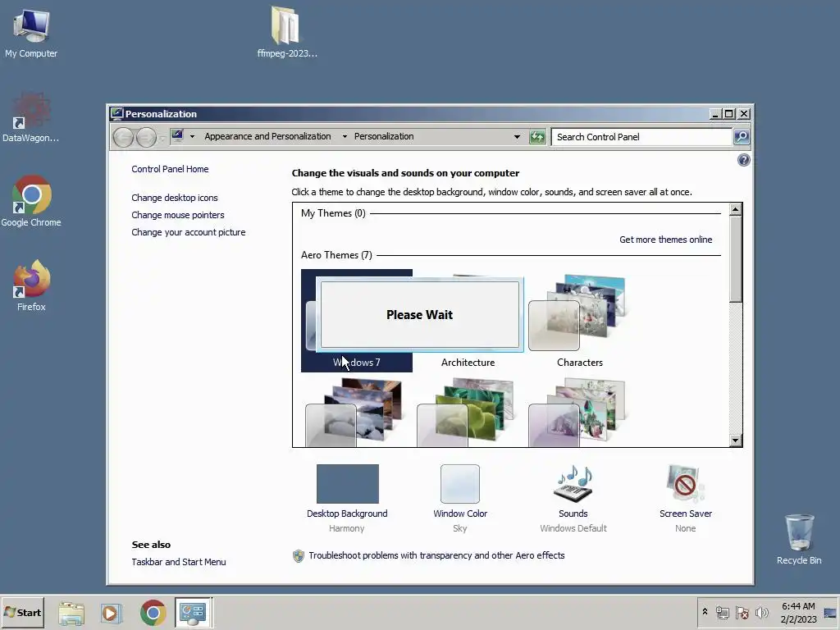Click the network tray icon
The width and height of the screenshot is (840, 630).
(723, 612)
